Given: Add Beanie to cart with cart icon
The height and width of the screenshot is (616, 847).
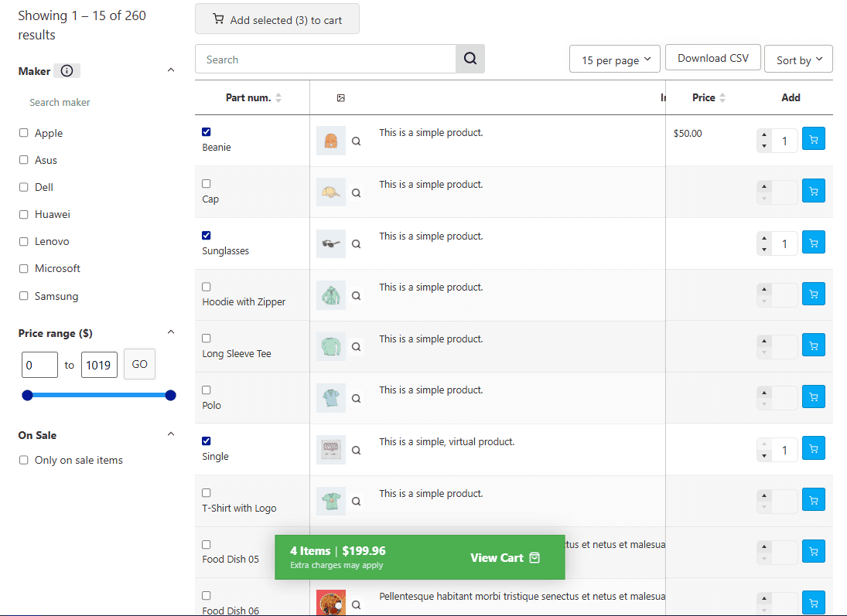Looking at the screenshot, I should click(813, 139).
